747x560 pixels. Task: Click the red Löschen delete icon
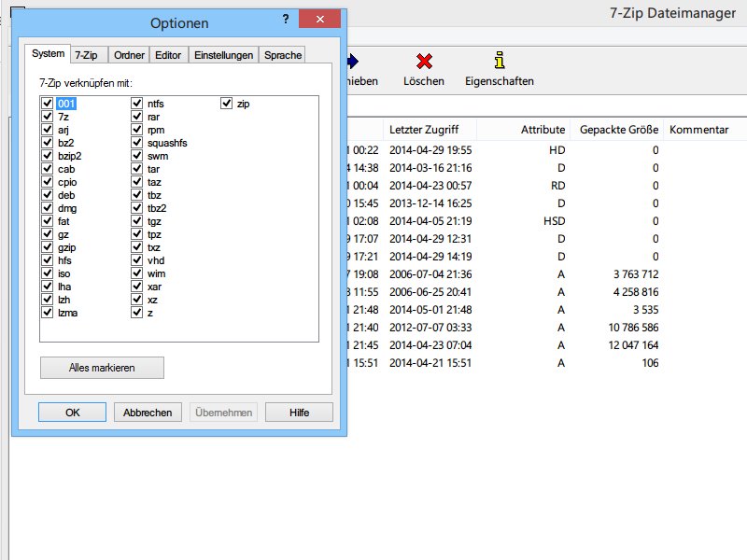tap(424, 62)
